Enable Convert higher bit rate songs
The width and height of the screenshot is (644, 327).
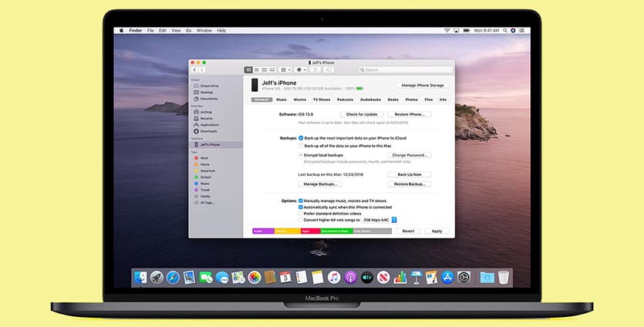click(301, 221)
